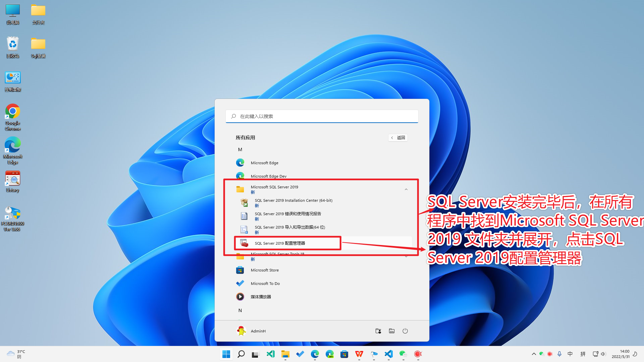The image size is (644, 362).
Task: Click the 返回 back button
Action: point(398,138)
